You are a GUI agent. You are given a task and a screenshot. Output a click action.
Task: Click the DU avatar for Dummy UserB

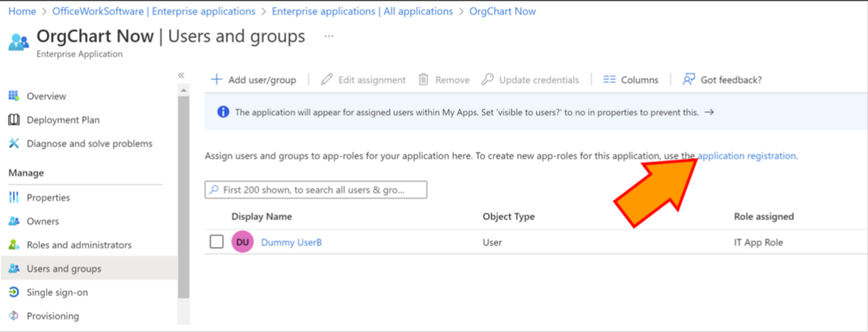coord(242,242)
